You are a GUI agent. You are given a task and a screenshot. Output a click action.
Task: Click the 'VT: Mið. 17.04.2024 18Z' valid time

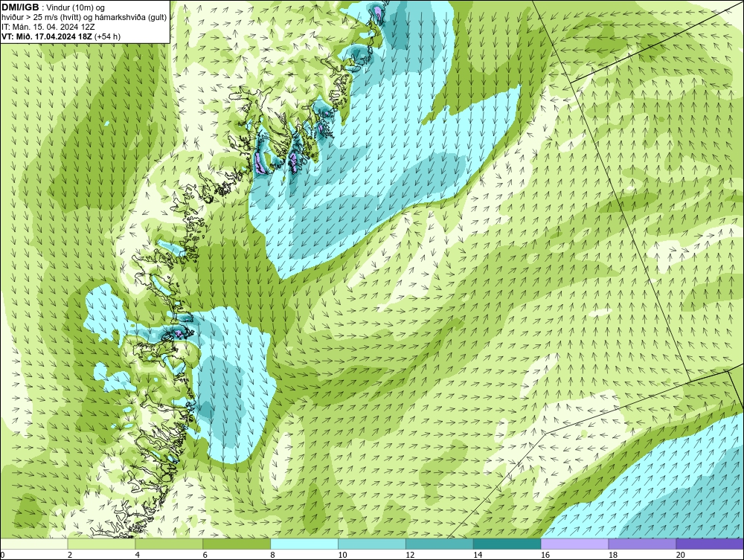47,36
